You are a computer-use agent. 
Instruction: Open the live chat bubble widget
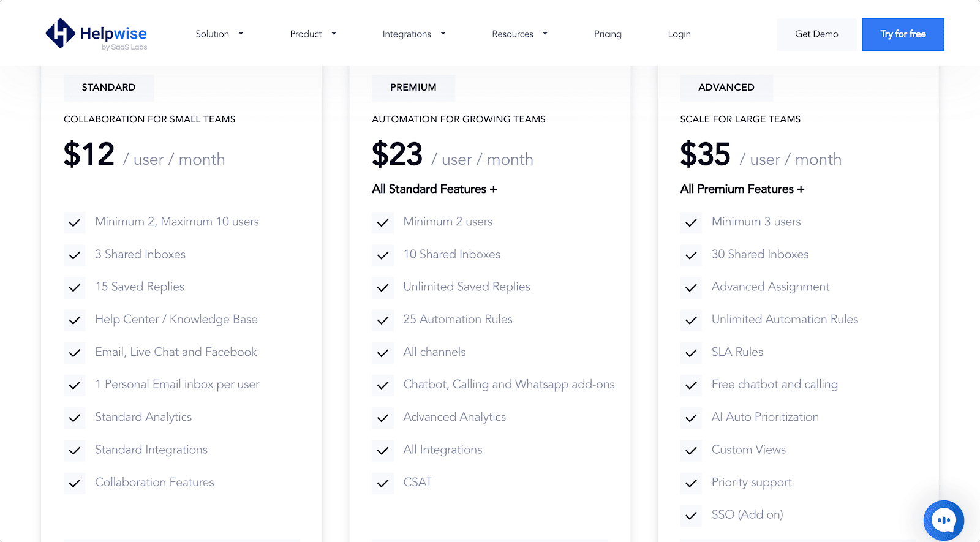click(x=943, y=521)
